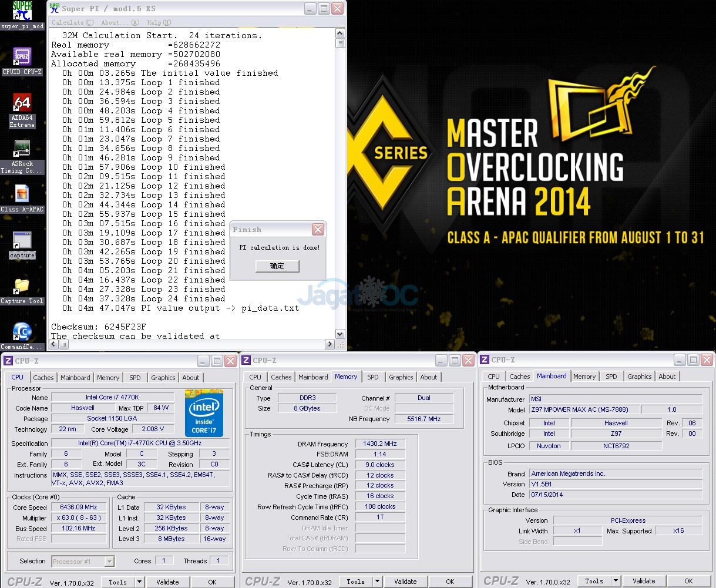Confirm the PI calculation done dialog
The width and height of the screenshot is (716, 588).
point(277,266)
